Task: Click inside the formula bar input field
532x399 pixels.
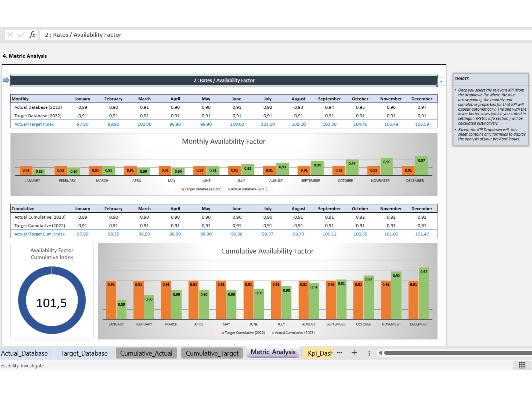Action: pos(168,35)
